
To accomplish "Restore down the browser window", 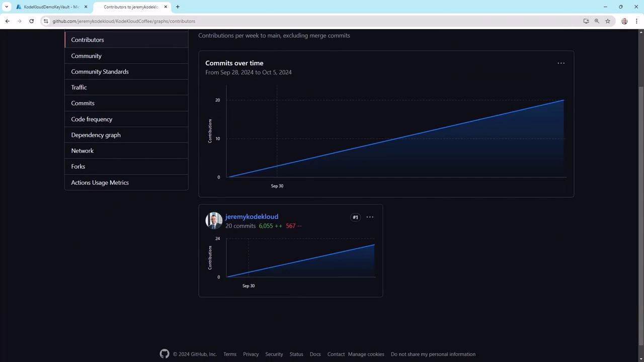I will coord(621,7).
